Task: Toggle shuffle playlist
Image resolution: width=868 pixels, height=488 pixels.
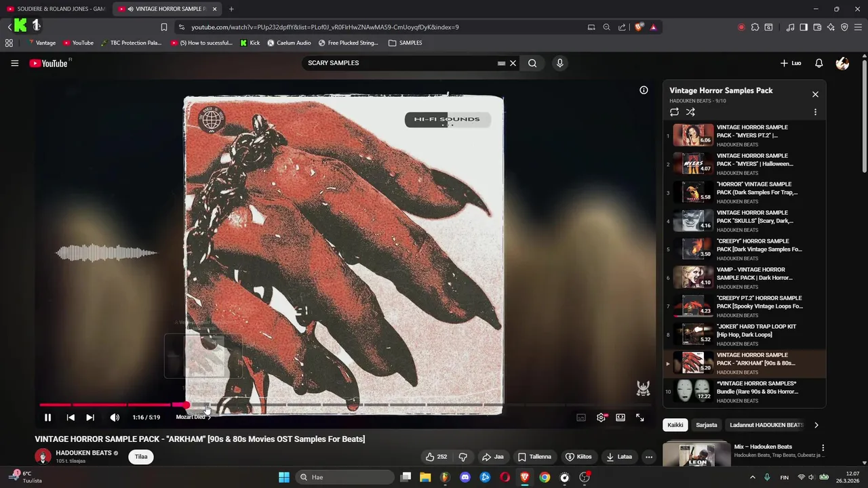Action: (690, 112)
